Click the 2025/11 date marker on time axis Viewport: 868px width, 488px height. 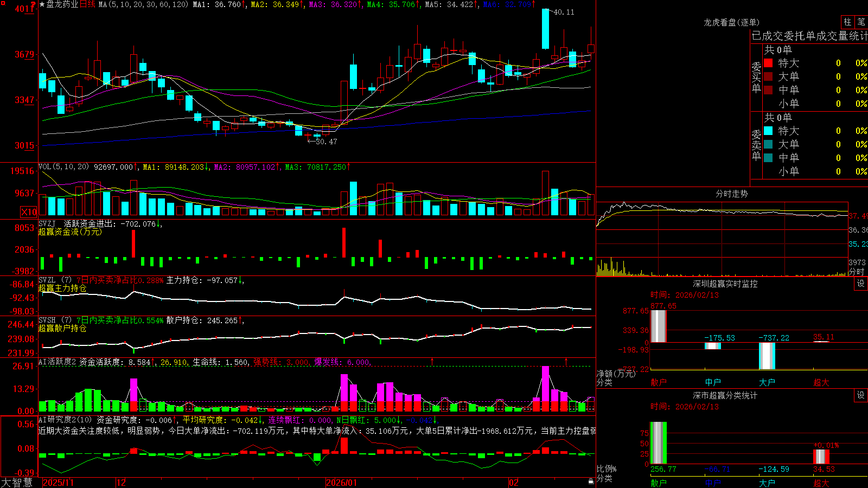[x=58, y=483]
